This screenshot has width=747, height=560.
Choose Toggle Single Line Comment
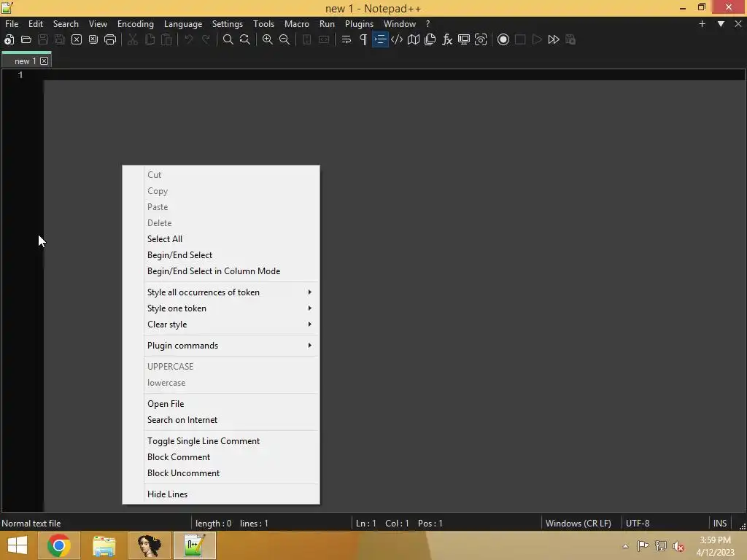[x=221, y=441]
